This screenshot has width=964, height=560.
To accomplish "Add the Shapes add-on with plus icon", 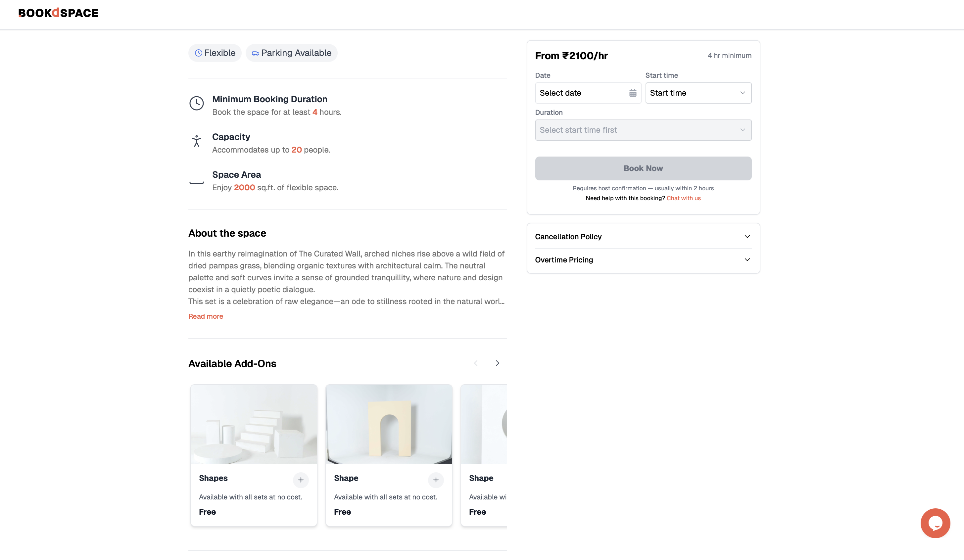I will [x=301, y=480].
